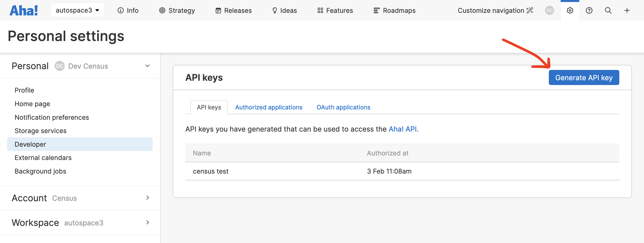The width and height of the screenshot is (644, 243).
Task: Expand the Workspace autospace3 section
Action: pyautogui.click(x=148, y=223)
